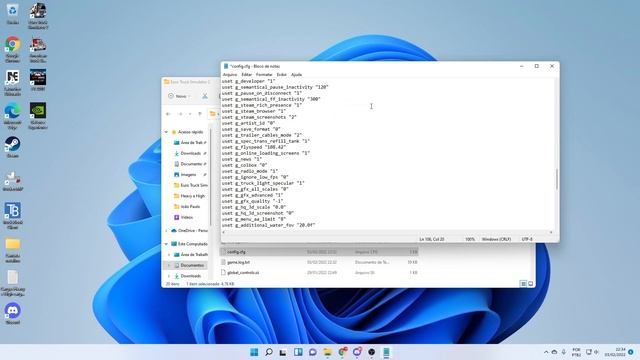The width and height of the screenshot is (640, 360).
Task: Expand the OneDrive tree node
Action: [x=167, y=231]
